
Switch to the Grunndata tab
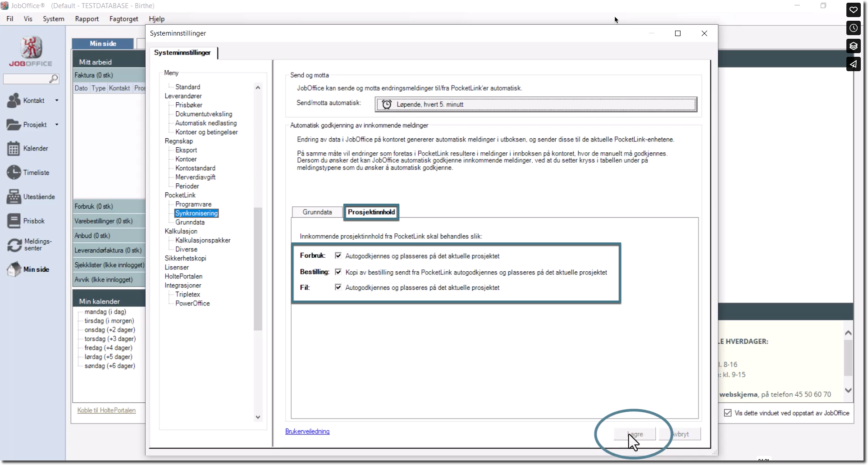point(317,212)
